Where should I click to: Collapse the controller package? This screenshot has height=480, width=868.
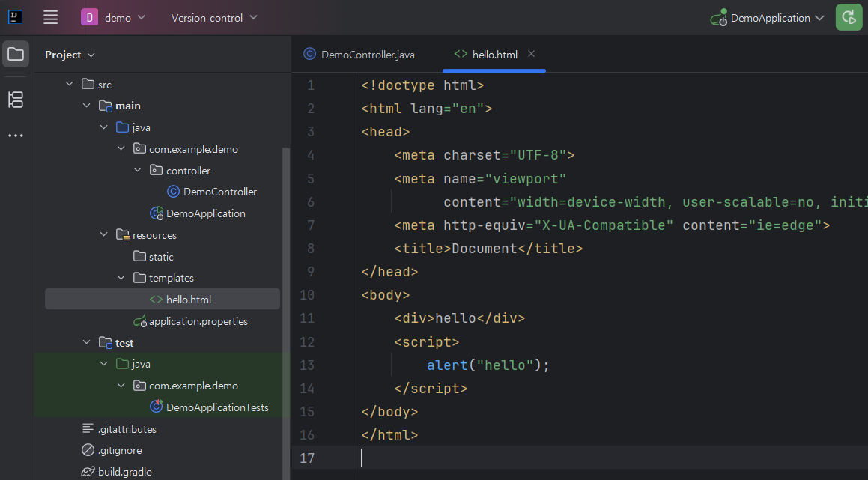pyautogui.click(x=137, y=170)
